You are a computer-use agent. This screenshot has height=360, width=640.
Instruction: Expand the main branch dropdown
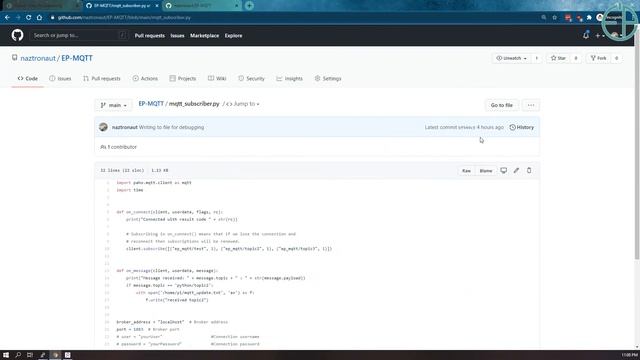[x=113, y=105]
